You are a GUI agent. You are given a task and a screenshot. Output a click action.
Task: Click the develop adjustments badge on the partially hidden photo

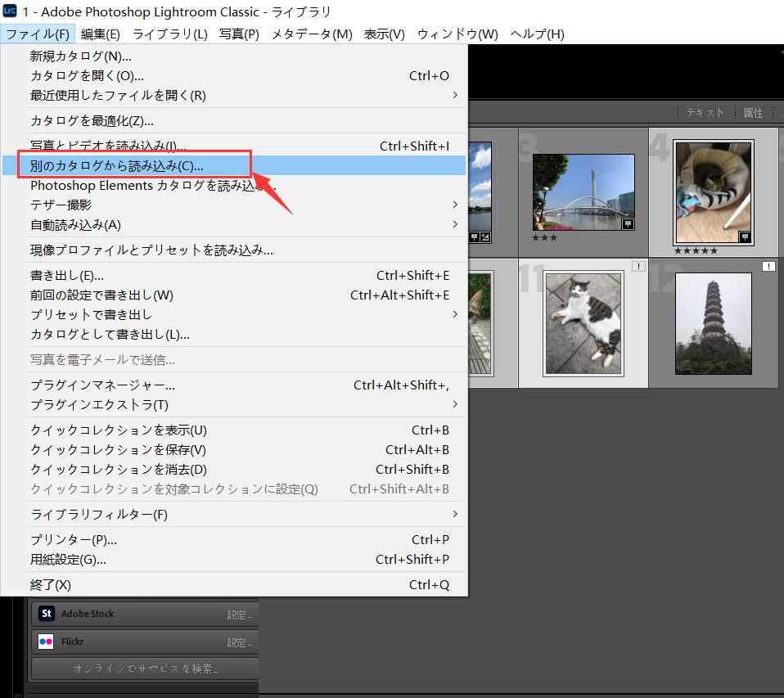click(x=486, y=237)
